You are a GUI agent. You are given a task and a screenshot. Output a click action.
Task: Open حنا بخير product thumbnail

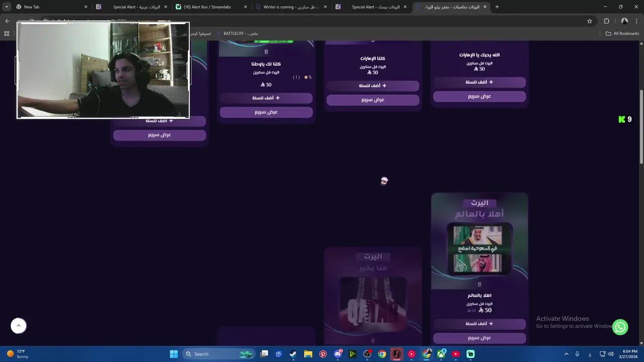(373, 296)
